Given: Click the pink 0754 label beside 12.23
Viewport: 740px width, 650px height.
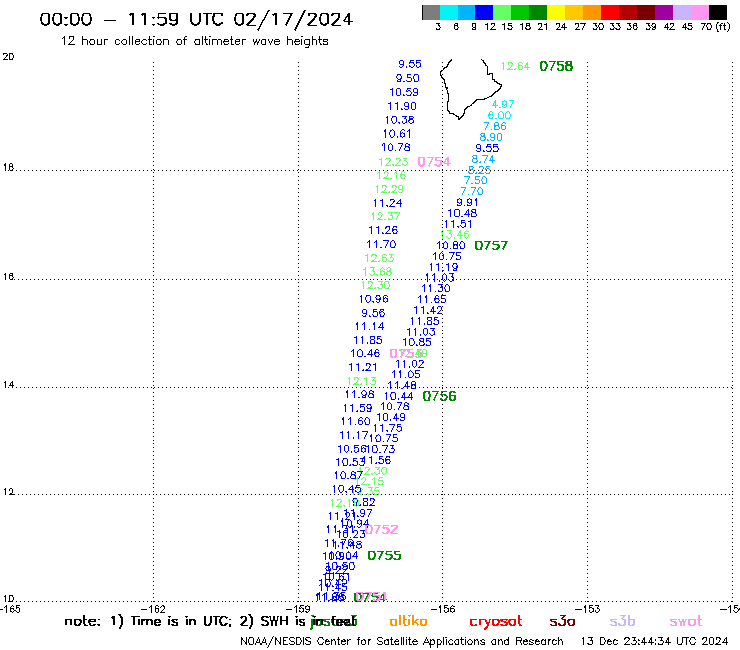Looking at the screenshot, I should click(x=434, y=162).
